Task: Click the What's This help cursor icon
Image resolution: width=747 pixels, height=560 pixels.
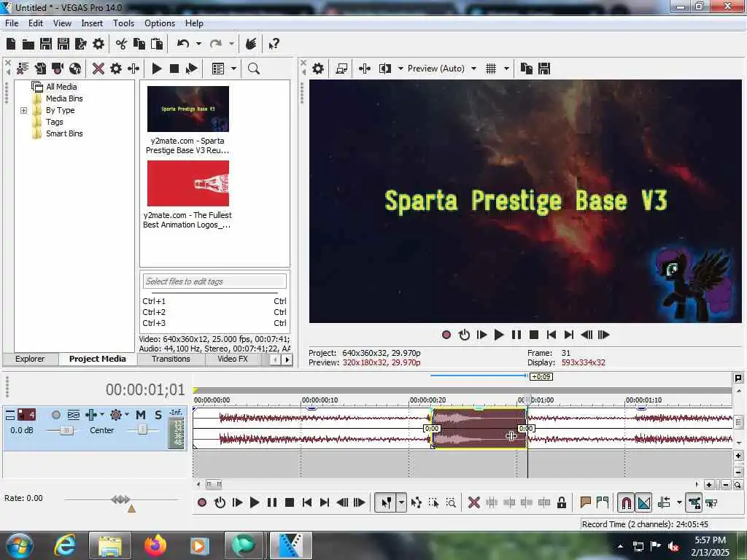Action: click(x=274, y=44)
